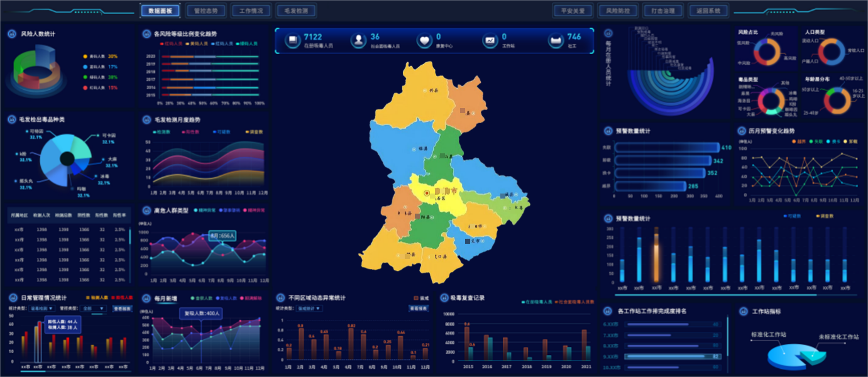Toggle the 检测数 legend in 毛发检测月度趋势

tap(162, 132)
